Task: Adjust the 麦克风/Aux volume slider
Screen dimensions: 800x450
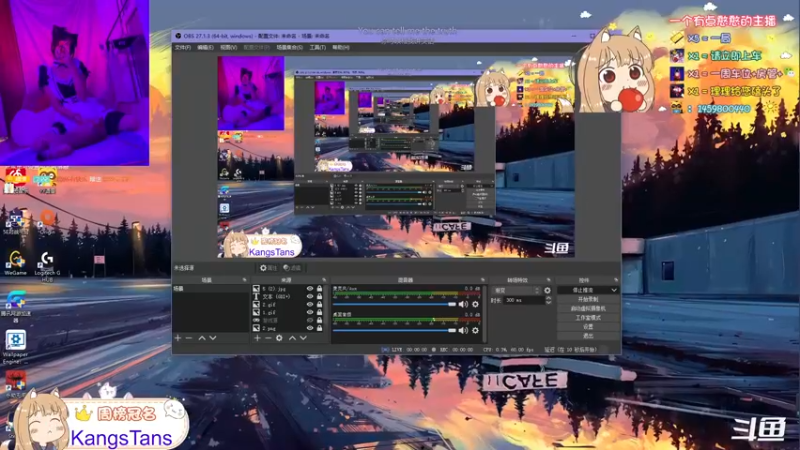Action: (x=394, y=304)
